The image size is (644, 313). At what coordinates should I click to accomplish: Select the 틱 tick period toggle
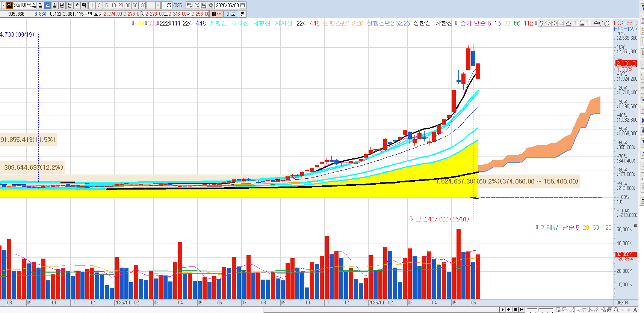pyautogui.click(x=84, y=5)
